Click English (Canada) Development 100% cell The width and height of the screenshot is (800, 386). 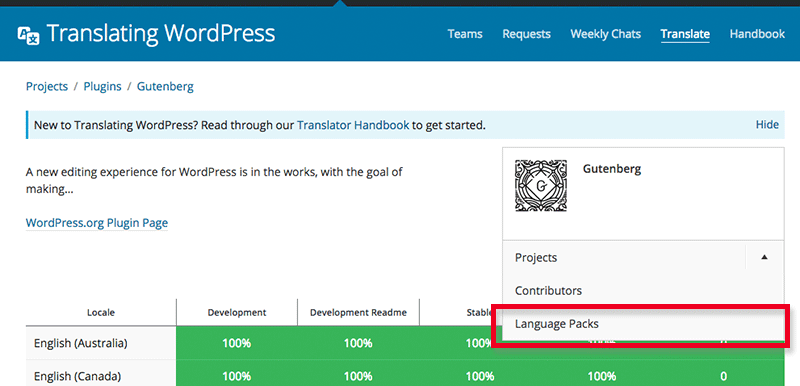click(x=237, y=376)
